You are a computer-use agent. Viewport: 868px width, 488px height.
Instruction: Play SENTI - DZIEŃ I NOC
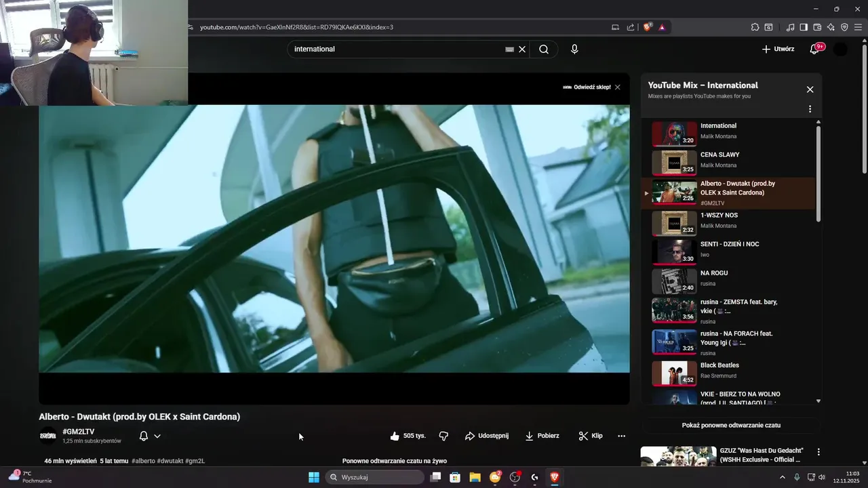click(x=727, y=252)
